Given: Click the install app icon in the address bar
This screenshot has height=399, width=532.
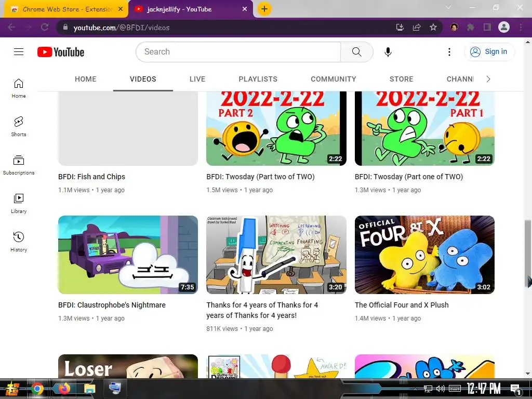Looking at the screenshot, I should [x=400, y=27].
